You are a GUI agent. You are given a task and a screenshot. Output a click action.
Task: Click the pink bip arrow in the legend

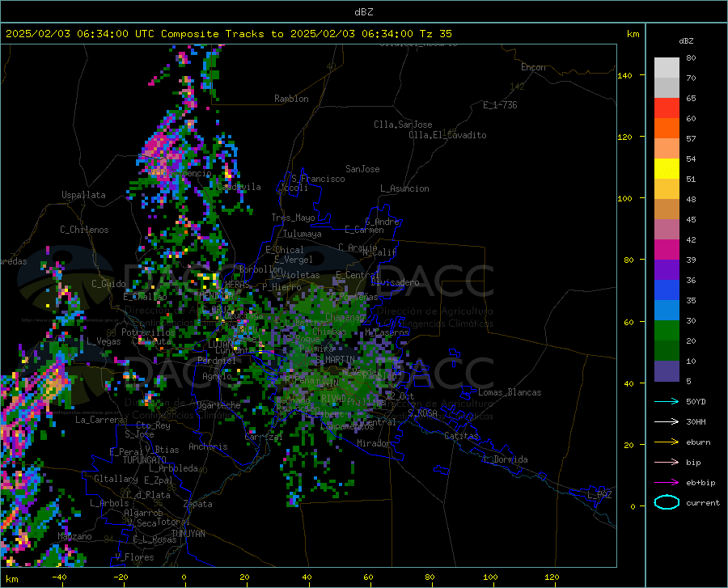pos(667,463)
